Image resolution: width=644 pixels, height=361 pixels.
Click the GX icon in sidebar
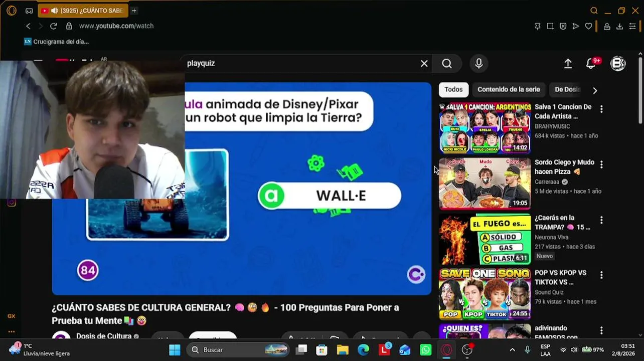click(12, 316)
